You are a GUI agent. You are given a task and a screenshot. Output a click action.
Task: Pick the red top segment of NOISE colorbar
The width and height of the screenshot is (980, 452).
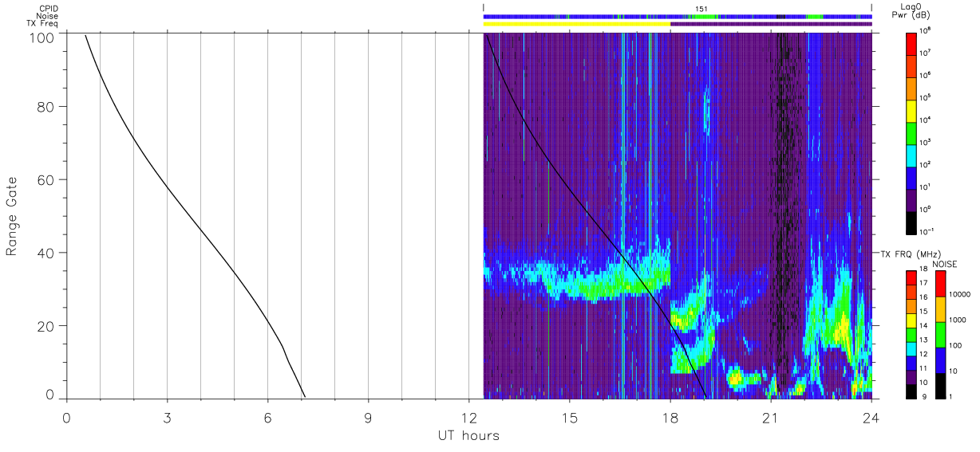(x=940, y=284)
